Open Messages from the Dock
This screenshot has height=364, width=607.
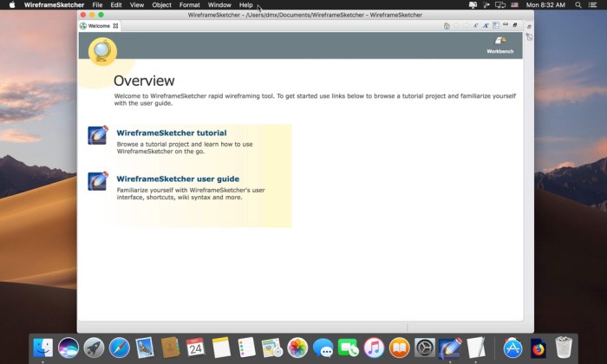click(x=323, y=348)
